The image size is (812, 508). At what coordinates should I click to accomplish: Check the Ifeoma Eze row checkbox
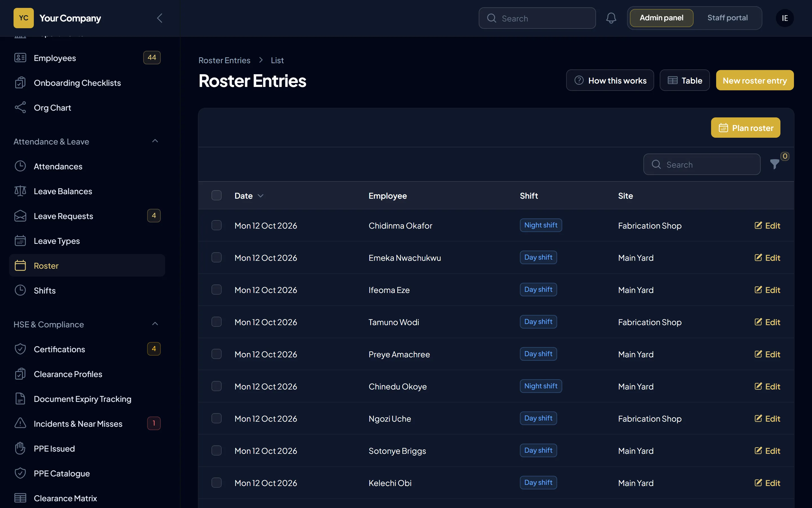pyautogui.click(x=217, y=290)
